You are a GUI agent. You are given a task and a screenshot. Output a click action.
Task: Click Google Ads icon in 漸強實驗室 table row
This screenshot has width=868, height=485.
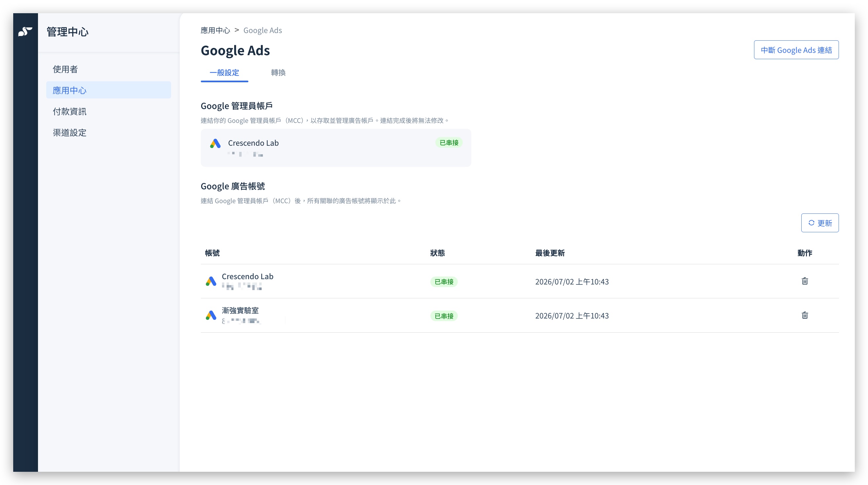[211, 315]
